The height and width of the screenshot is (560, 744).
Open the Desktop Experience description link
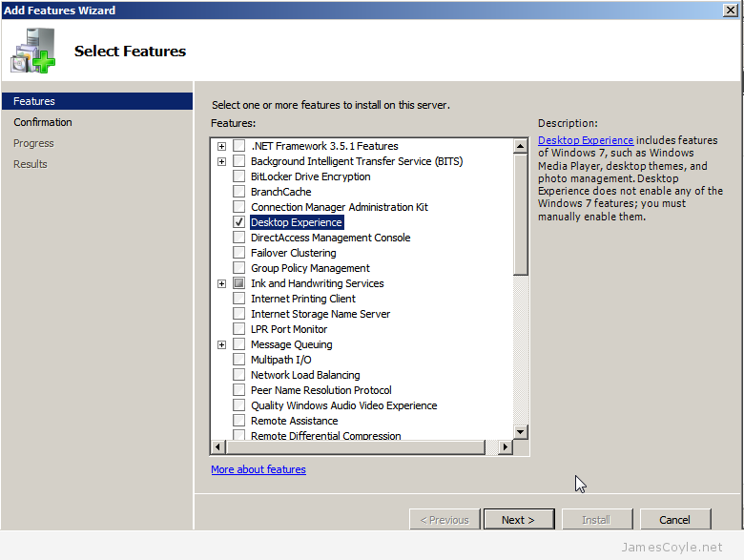point(586,140)
